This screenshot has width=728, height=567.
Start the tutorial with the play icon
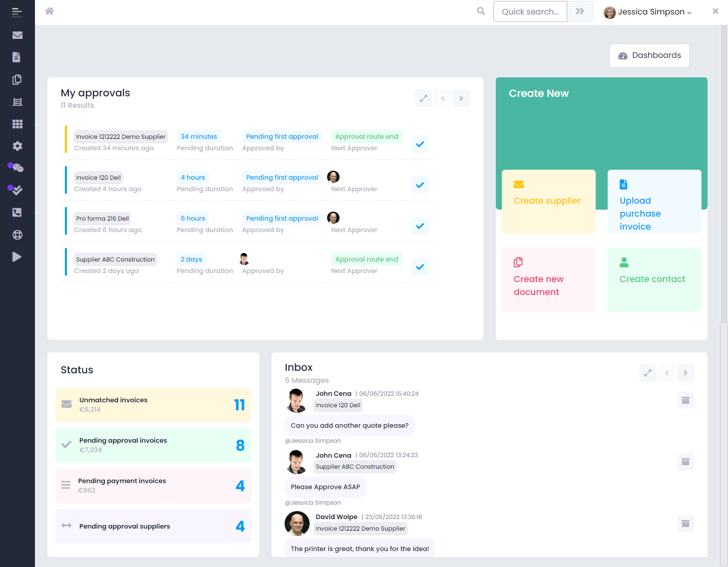click(x=17, y=257)
